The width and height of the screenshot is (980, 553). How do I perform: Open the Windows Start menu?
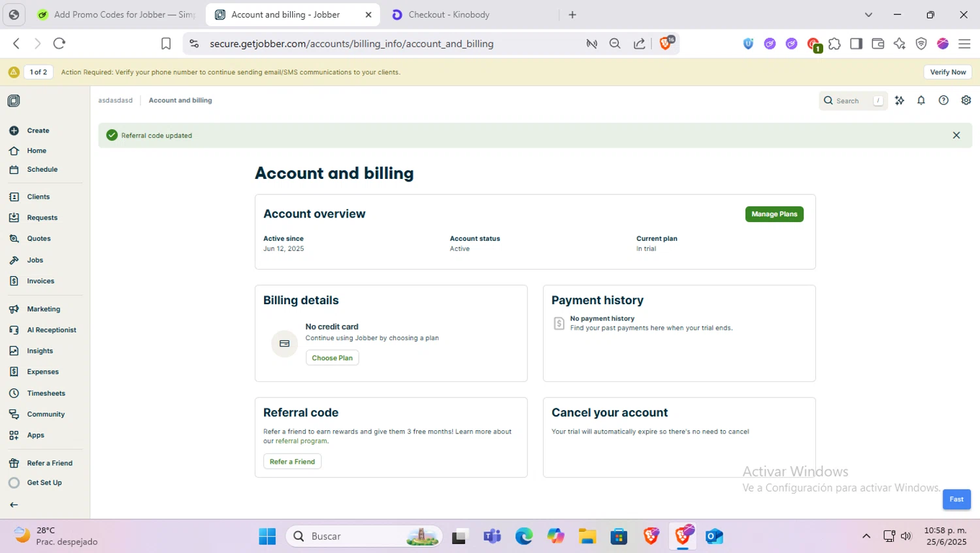(x=267, y=537)
